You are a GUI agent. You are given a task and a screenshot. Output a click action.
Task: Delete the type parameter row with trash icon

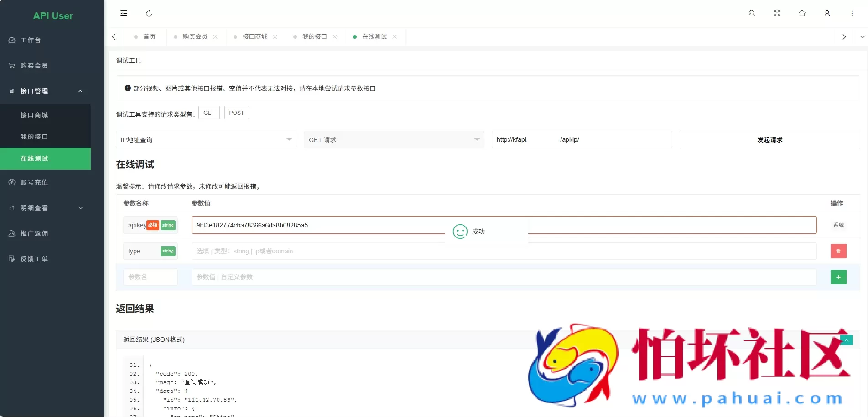838,251
